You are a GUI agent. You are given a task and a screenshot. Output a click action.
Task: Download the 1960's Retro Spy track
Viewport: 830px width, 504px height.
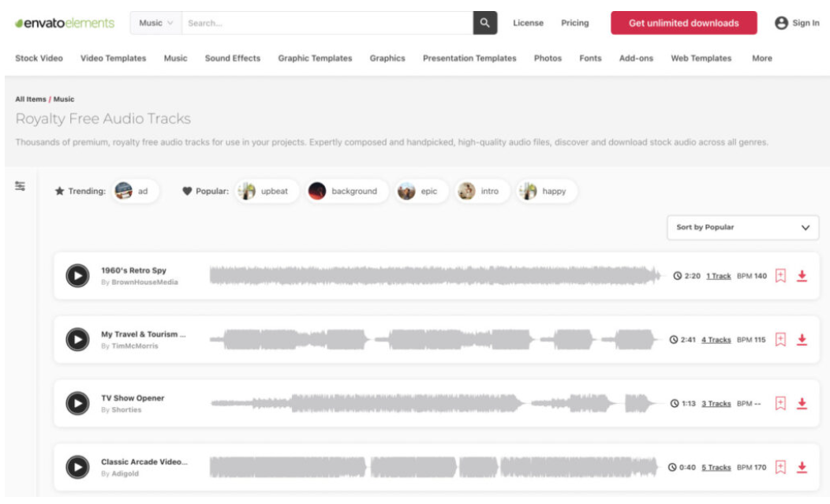(802, 276)
